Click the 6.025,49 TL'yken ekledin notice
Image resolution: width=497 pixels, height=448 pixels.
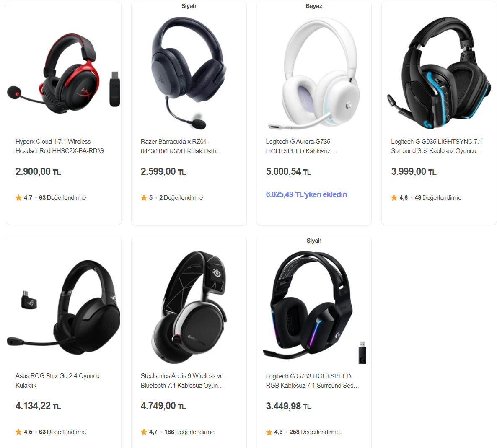pyautogui.click(x=306, y=194)
